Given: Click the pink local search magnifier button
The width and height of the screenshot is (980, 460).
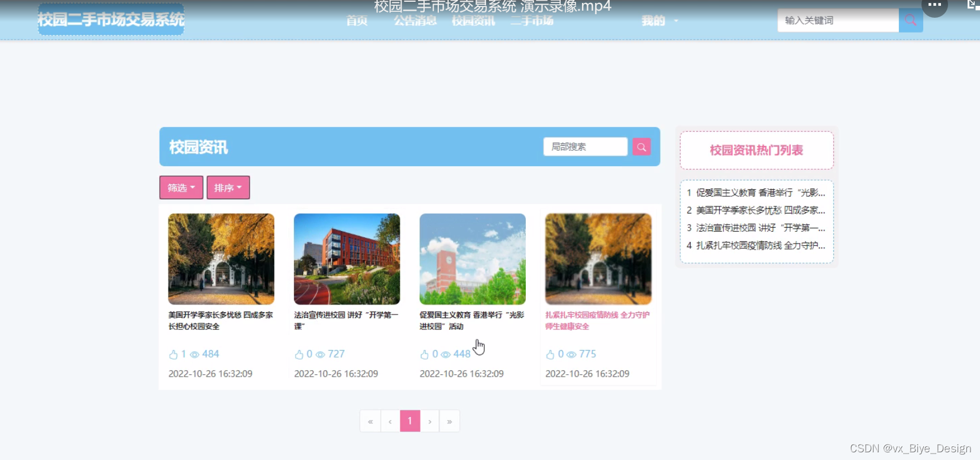Looking at the screenshot, I should [x=641, y=147].
